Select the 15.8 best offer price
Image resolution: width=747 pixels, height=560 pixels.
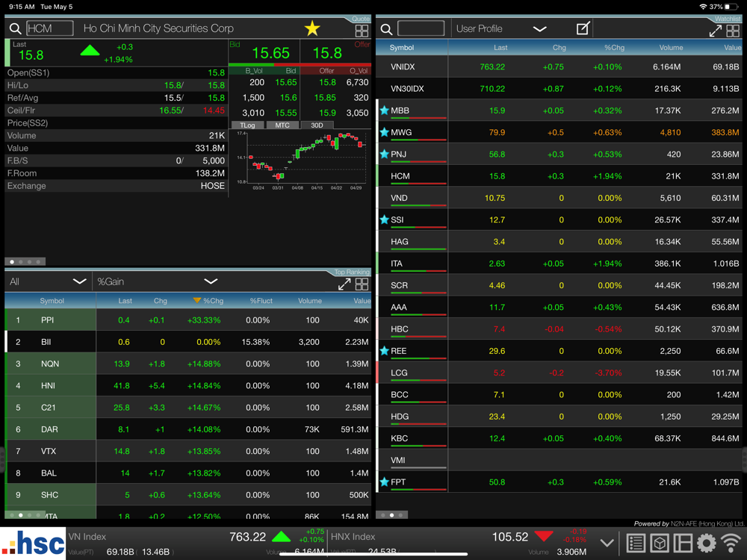(327, 53)
